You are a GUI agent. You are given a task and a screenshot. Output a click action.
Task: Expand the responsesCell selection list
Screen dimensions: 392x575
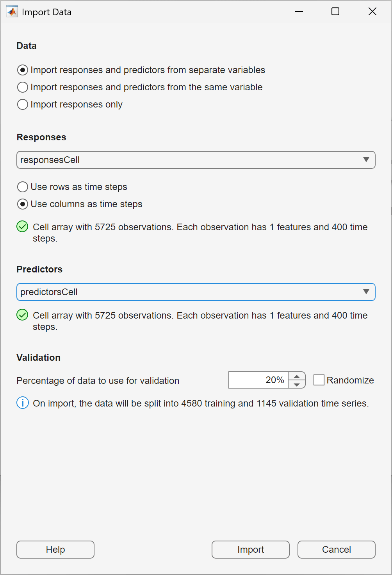[366, 159]
